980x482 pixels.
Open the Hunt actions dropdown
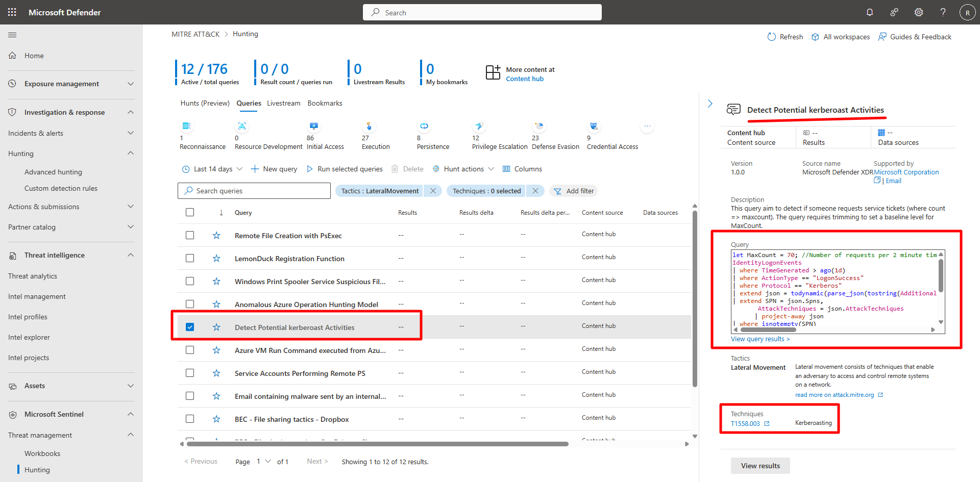coord(463,169)
